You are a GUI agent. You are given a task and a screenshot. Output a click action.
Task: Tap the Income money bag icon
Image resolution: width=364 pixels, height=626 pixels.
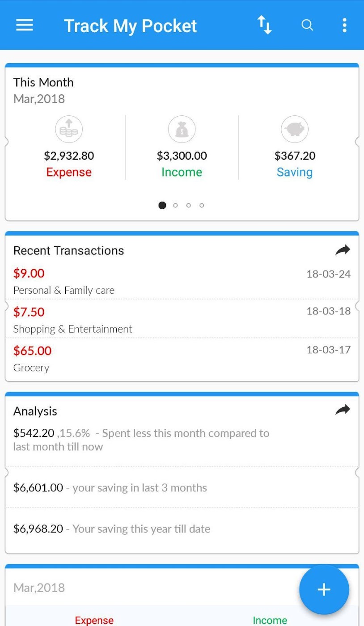pyautogui.click(x=182, y=129)
